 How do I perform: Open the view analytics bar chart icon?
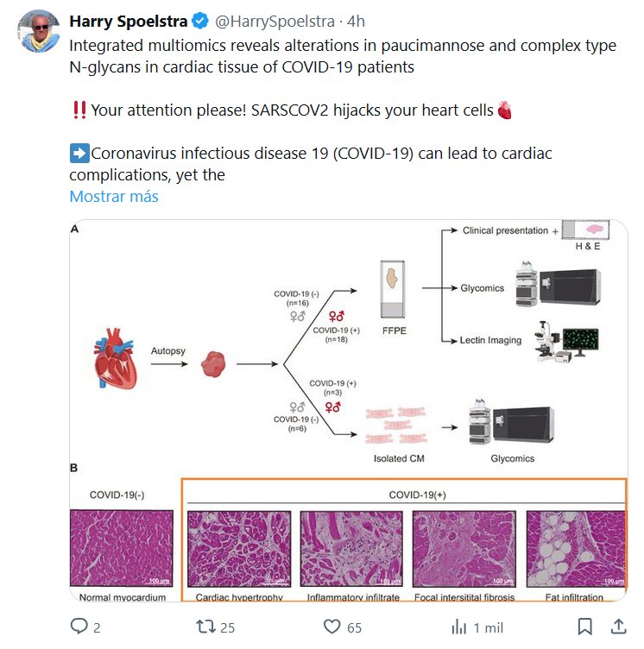point(460,627)
